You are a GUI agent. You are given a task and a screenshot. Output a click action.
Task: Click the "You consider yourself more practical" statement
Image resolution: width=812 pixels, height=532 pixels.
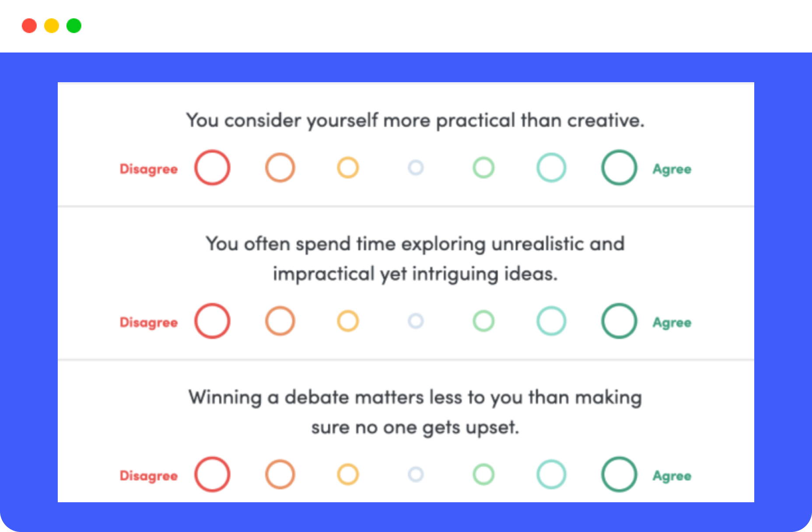click(415, 120)
